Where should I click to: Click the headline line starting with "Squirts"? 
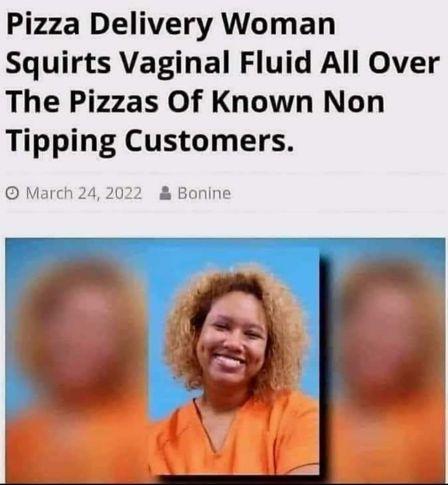click(x=222, y=64)
